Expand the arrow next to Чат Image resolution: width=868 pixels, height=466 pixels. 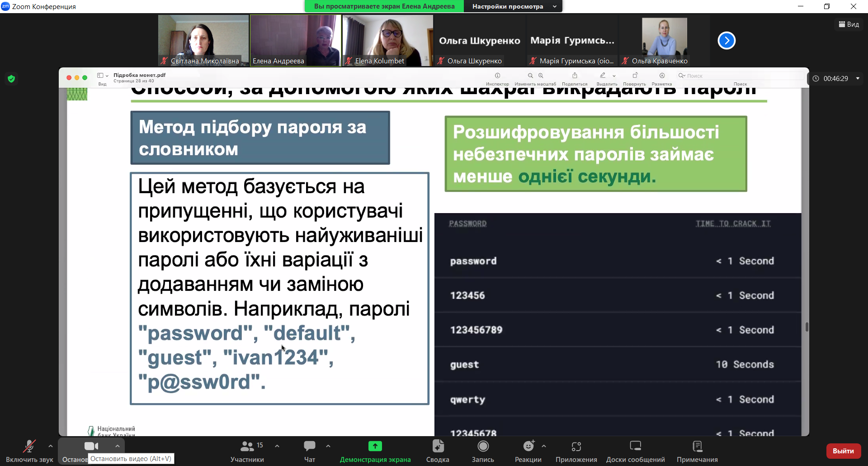pos(328,446)
